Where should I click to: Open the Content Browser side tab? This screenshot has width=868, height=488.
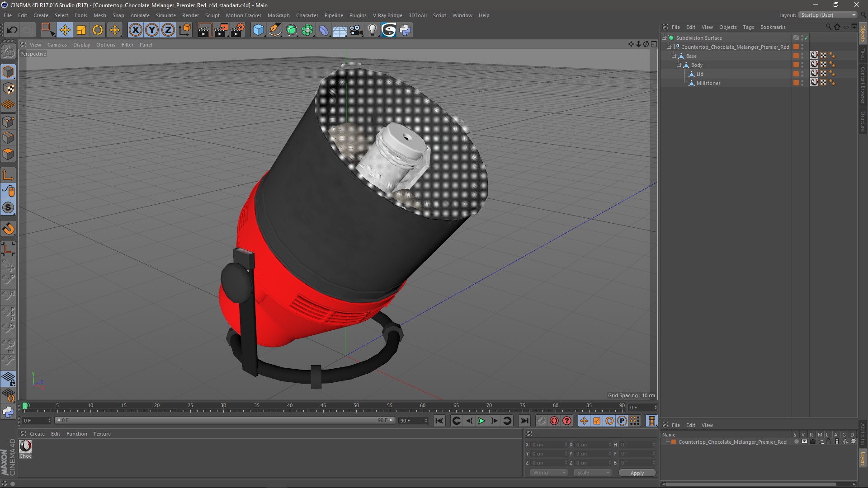[x=863, y=85]
